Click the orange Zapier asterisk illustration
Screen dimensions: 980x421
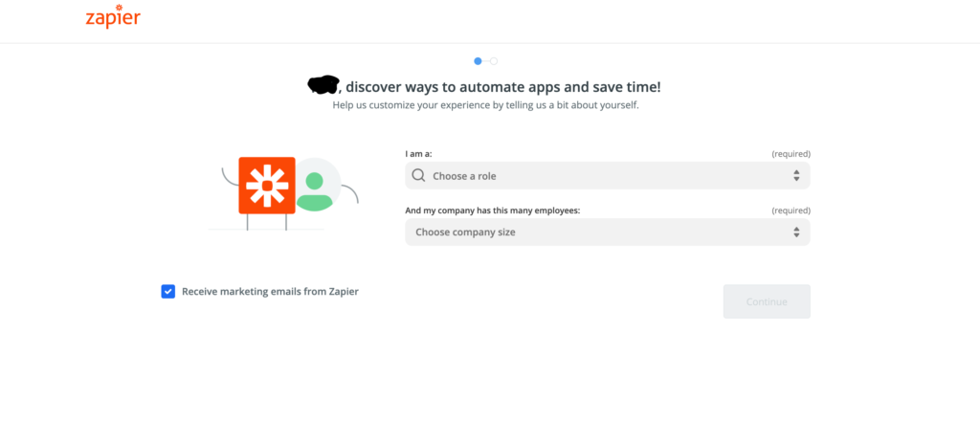point(267,186)
